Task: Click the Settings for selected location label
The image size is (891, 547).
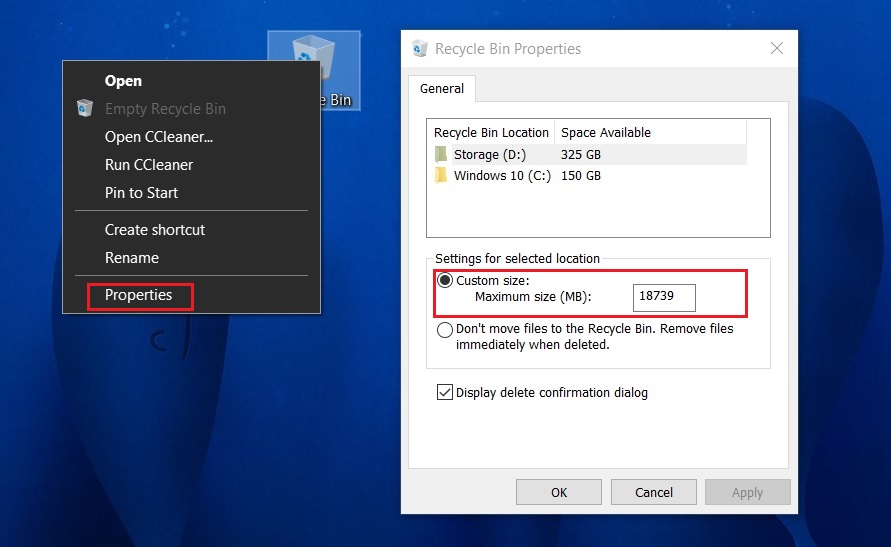Action: click(517, 258)
